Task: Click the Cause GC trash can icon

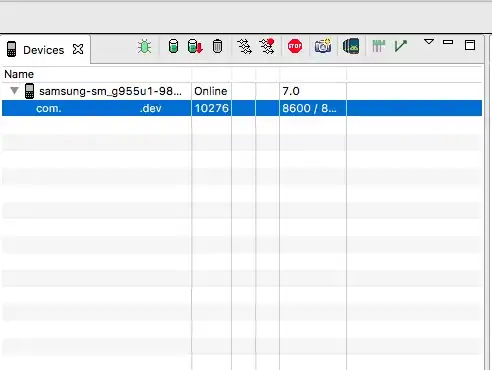Action: point(217,46)
